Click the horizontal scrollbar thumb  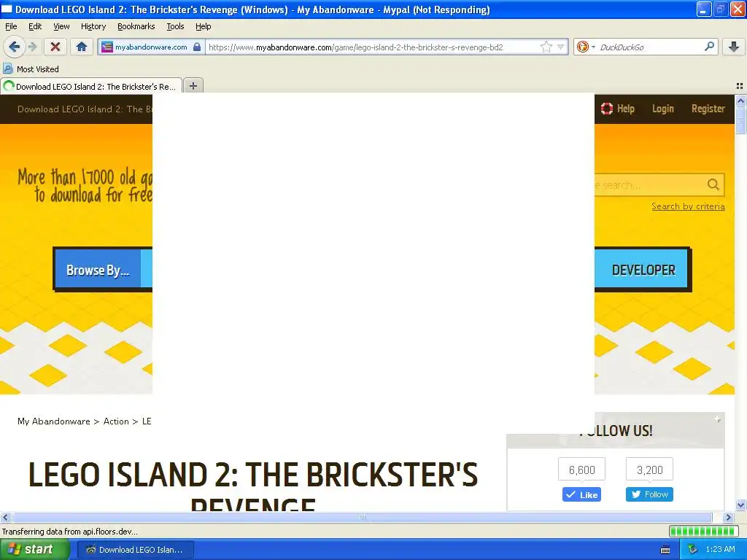coord(362,517)
